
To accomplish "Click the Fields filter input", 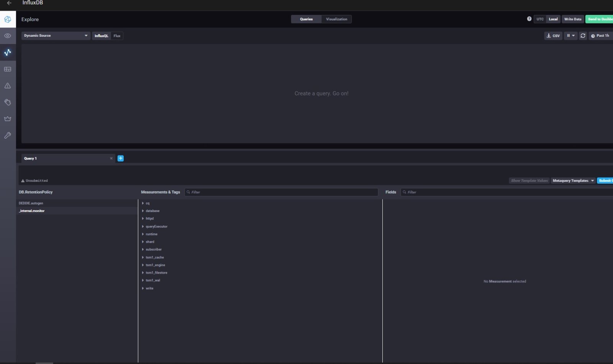I will tap(506, 192).
